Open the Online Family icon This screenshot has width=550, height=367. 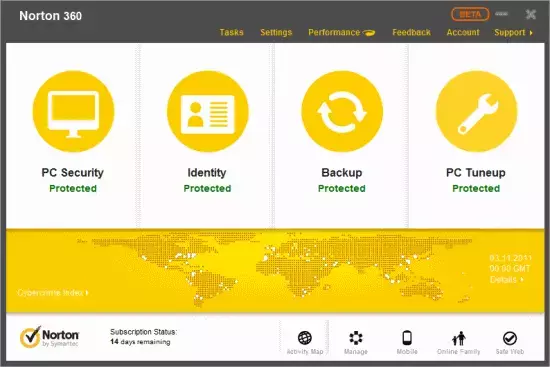click(458, 338)
